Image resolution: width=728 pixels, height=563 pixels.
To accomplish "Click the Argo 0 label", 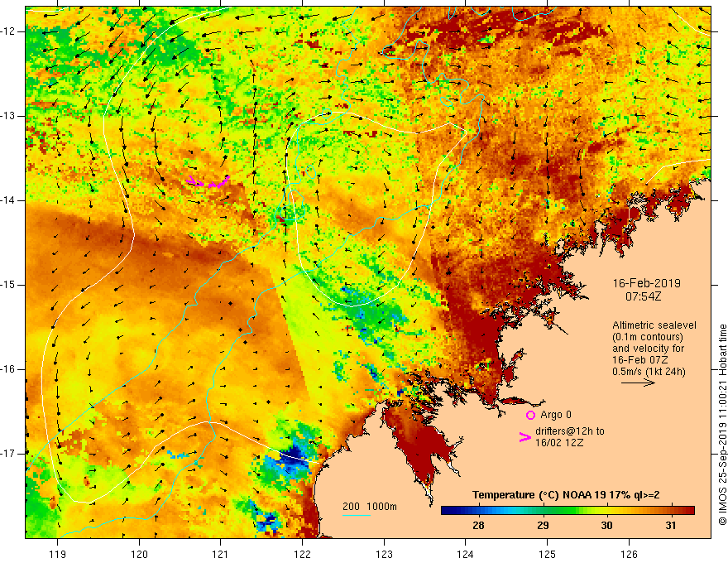I will tap(556, 415).
